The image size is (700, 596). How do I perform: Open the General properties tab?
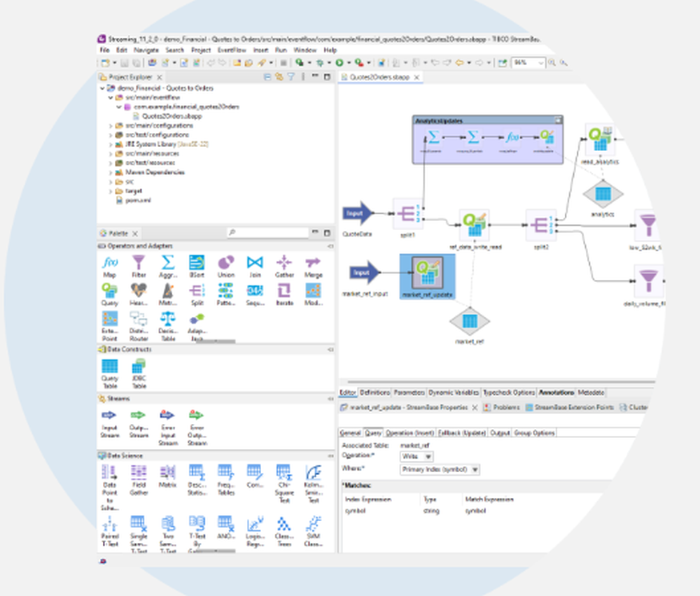point(351,433)
